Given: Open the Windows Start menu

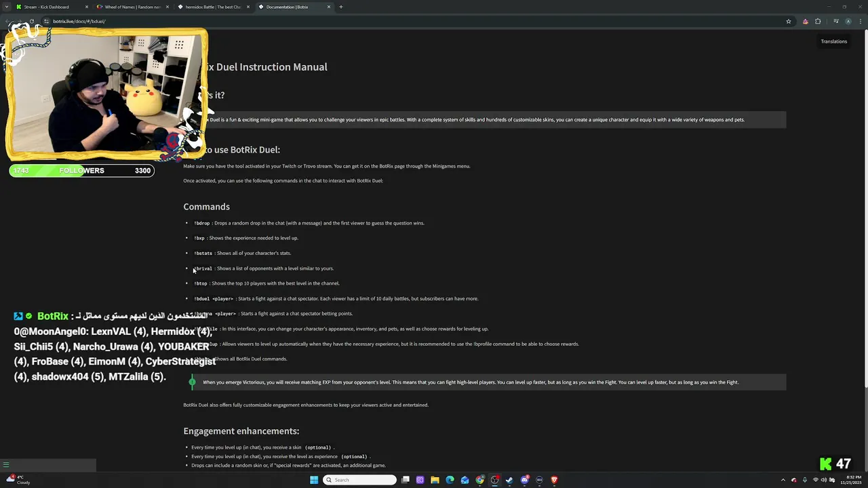Looking at the screenshot, I should click(314, 480).
